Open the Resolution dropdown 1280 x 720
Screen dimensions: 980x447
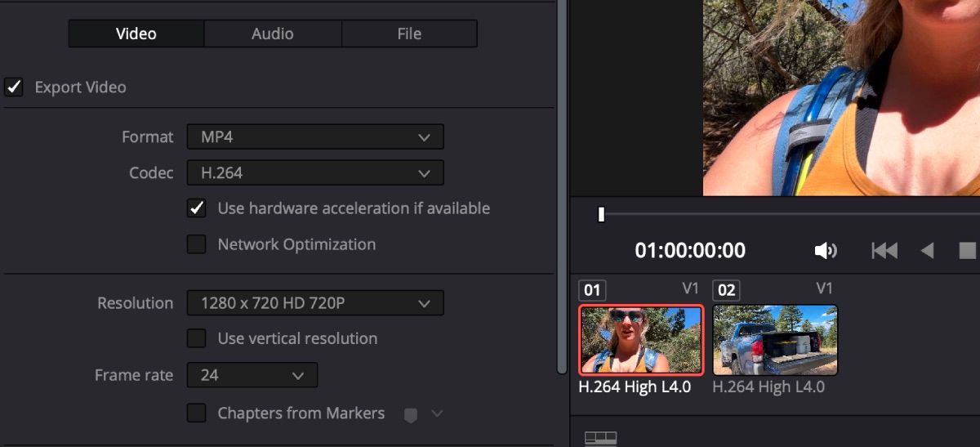(315, 302)
